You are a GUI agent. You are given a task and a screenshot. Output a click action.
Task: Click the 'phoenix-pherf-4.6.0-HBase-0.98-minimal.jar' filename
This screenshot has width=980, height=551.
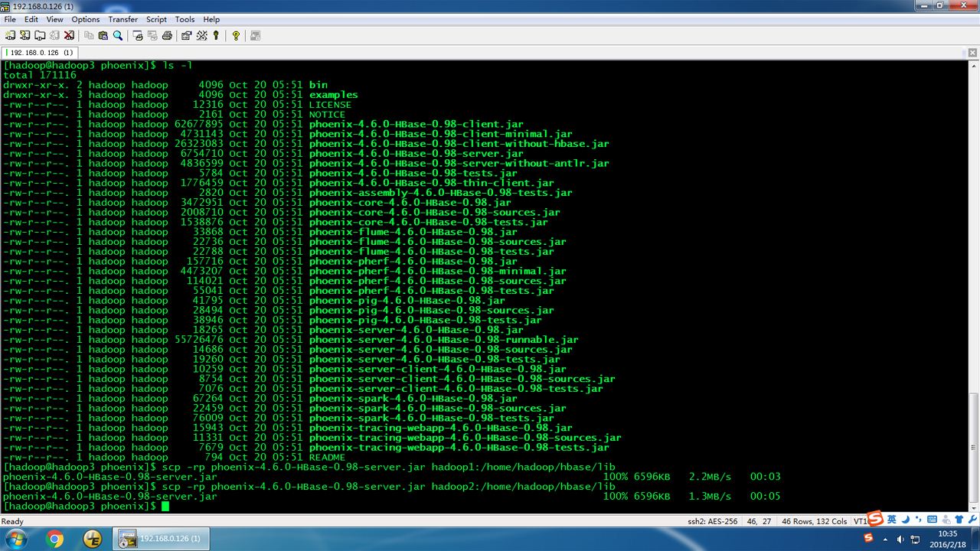click(438, 271)
